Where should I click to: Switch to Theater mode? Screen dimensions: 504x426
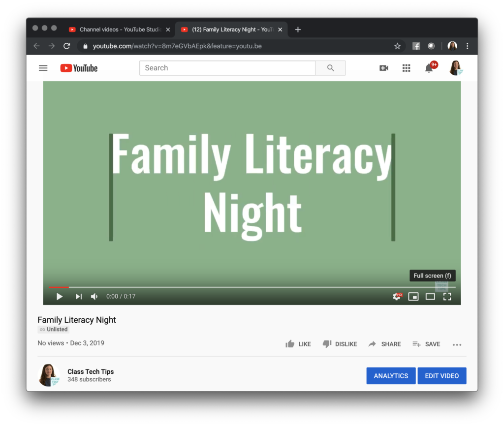[430, 297]
